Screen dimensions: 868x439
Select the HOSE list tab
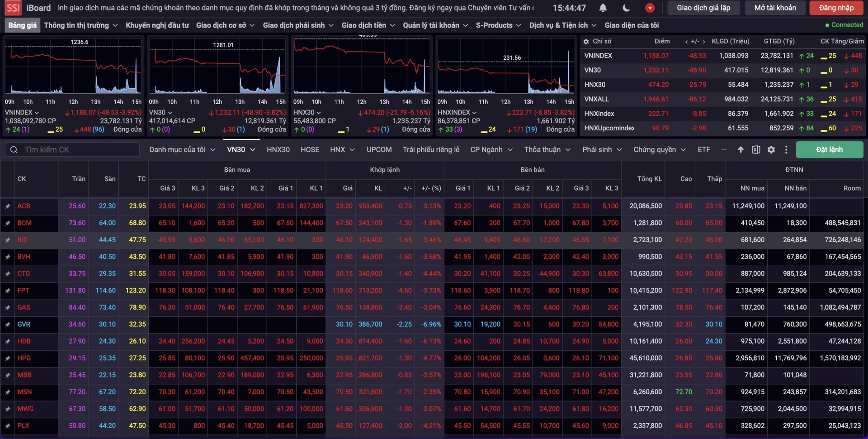pyautogui.click(x=310, y=150)
